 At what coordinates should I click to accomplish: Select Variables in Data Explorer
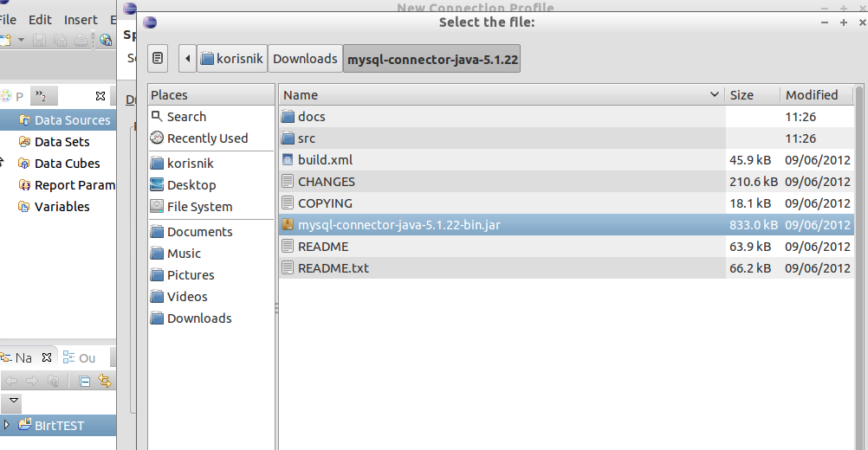pyautogui.click(x=55, y=206)
